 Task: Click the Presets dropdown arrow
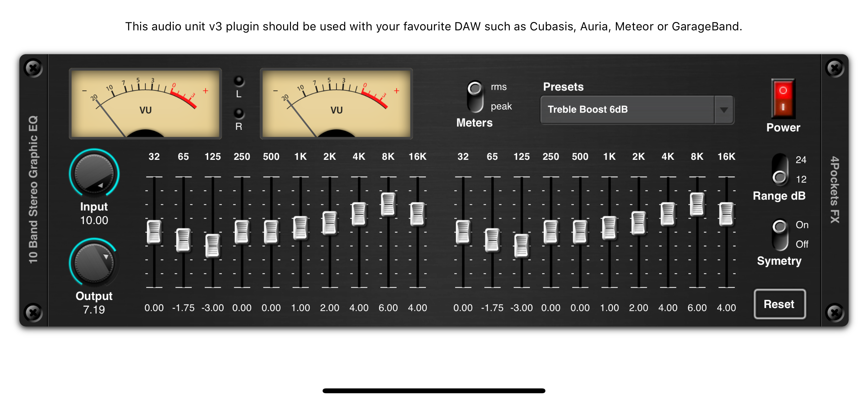click(724, 109)
